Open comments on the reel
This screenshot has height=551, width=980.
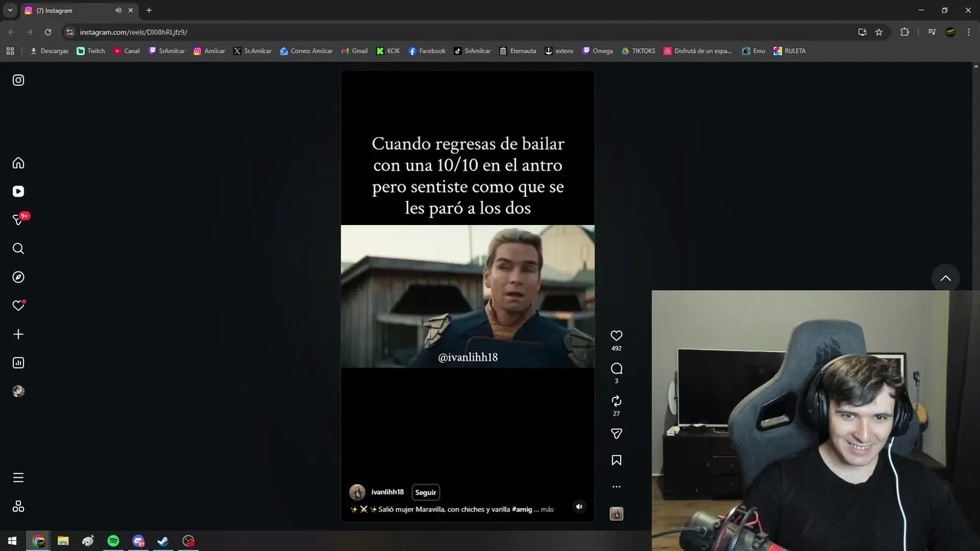coord(616,369)
